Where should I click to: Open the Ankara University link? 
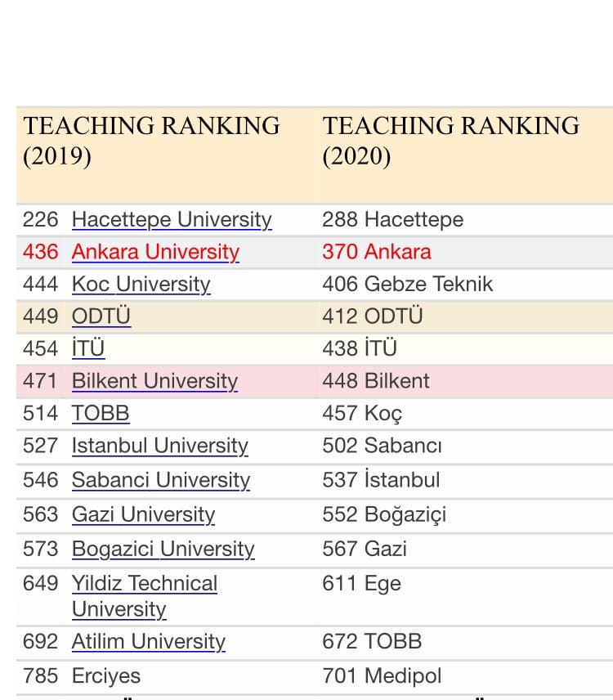[156, 252]
